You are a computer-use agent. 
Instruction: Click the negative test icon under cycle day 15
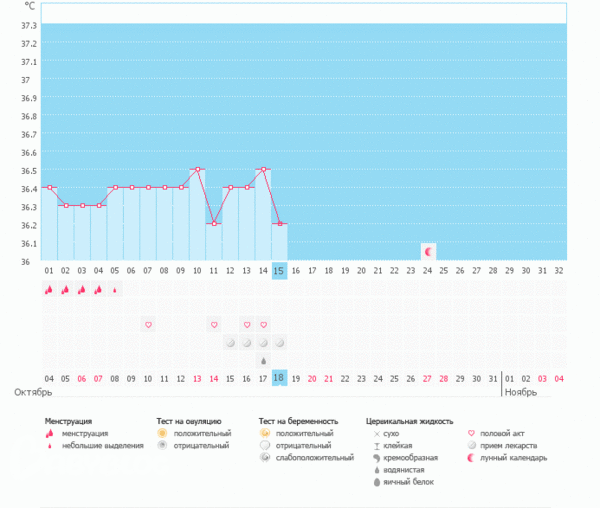[280, 343]
